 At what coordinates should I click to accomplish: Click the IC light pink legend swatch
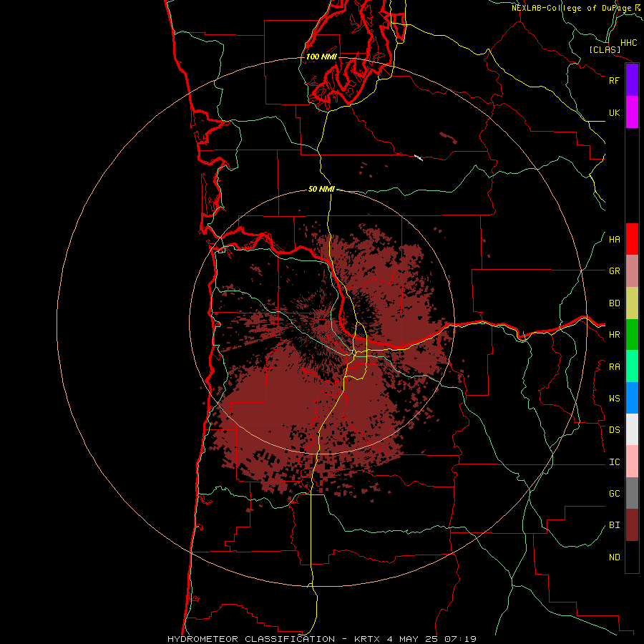pos(632,462)
